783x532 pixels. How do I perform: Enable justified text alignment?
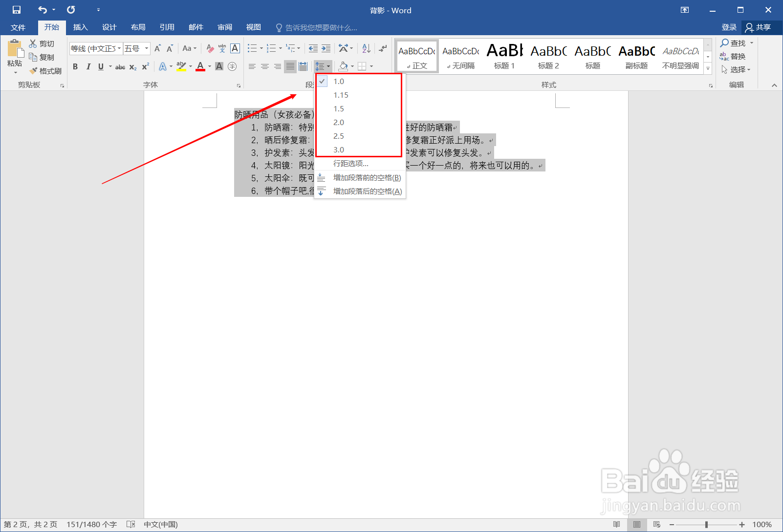pos(290,66)
